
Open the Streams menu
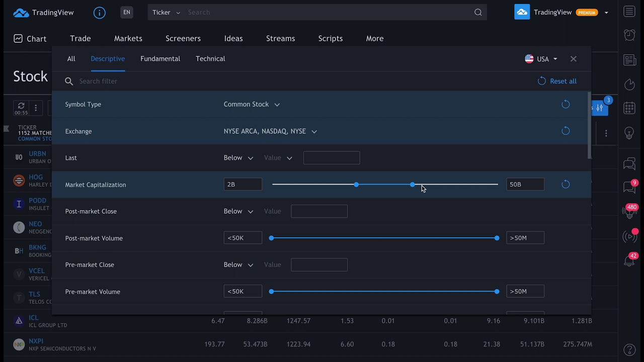(x=281, y=39)
